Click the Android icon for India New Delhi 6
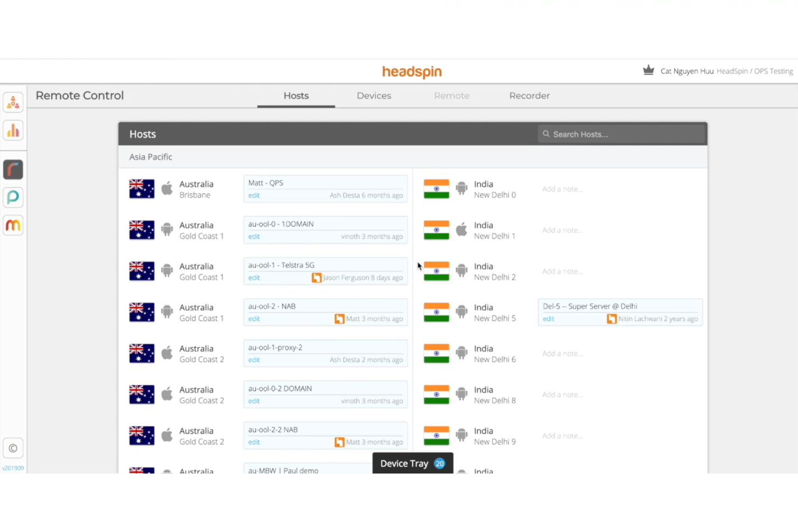This screenshot has height=532, width=798. pyautogui.click(x=462, y=353)
